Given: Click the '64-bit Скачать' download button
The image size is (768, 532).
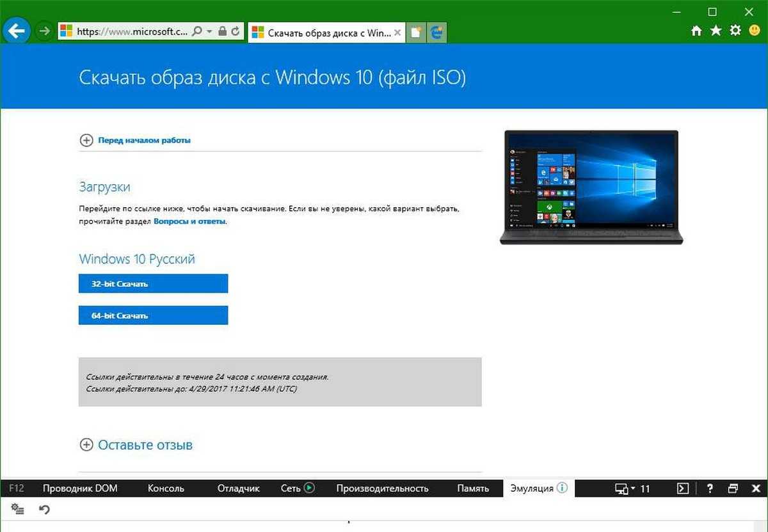Looking at the screenshot, I should (153, 315).
